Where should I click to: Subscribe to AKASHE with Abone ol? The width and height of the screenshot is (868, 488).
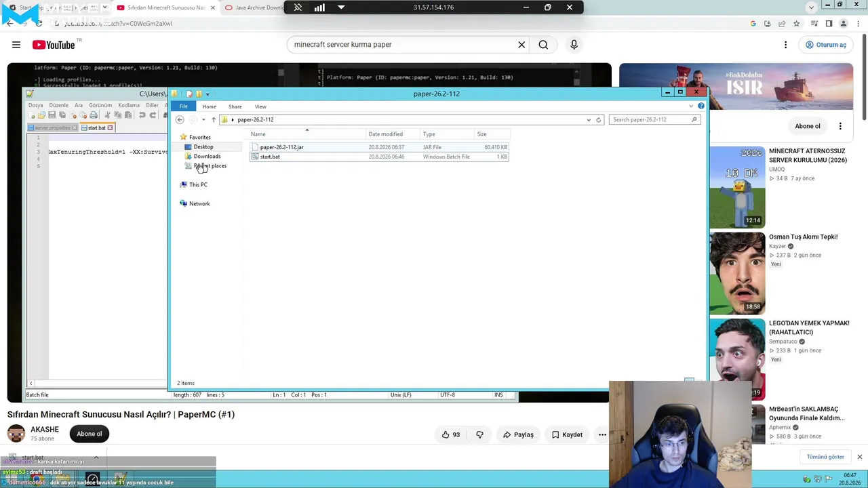89,434
